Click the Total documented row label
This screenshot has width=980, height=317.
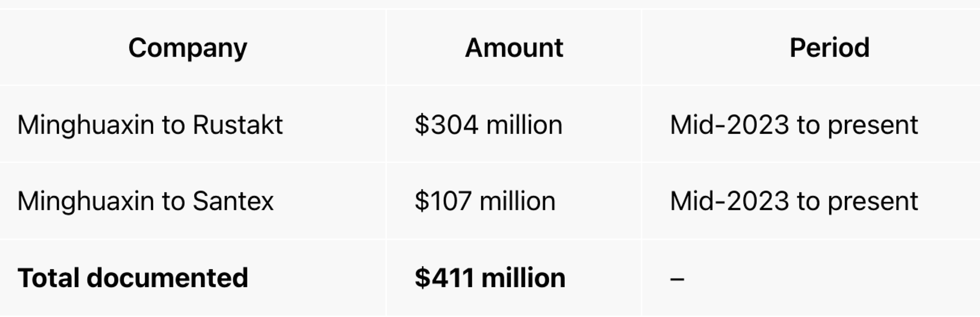coord(133,278)
